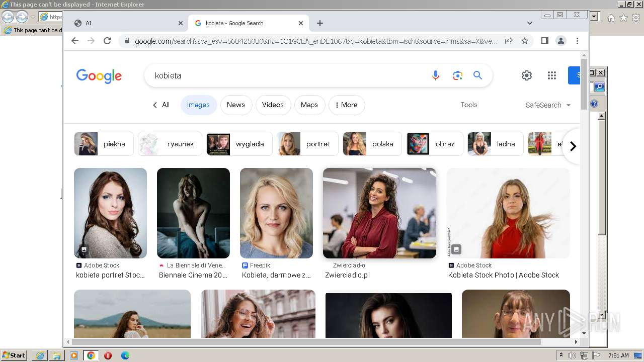Open Chrome tab search chevron
Image resolution: width=644 pixels, height=362 pixels.
coord(530,23)
